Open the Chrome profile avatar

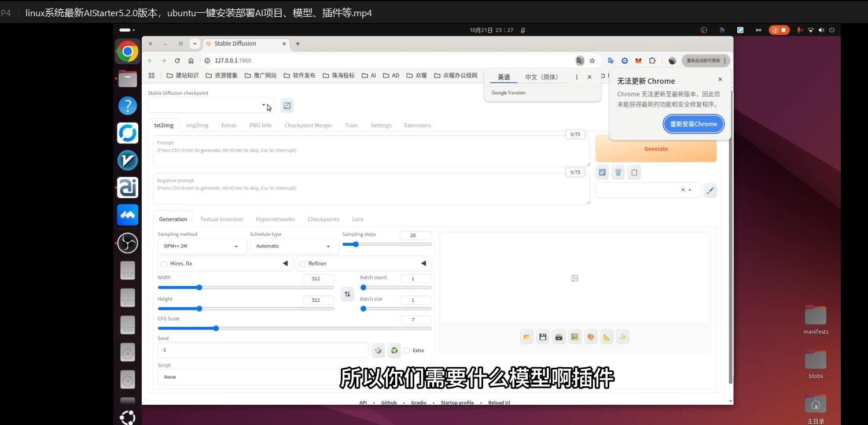672,61
